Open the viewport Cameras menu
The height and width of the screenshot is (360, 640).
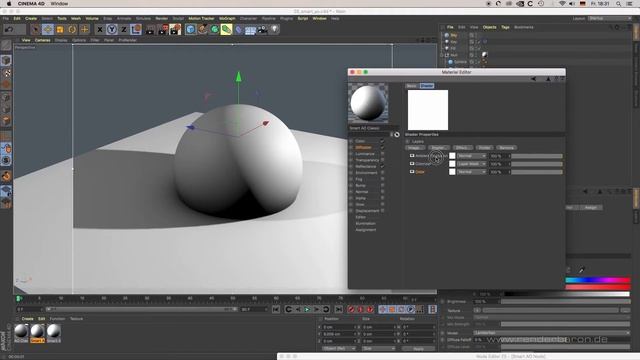coord(42,40)
